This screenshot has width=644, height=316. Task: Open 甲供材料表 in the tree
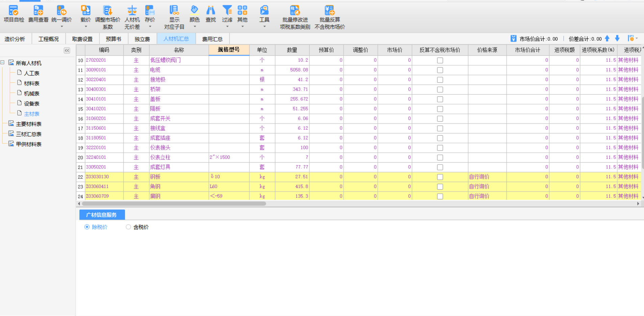click(x=29, y=144)
